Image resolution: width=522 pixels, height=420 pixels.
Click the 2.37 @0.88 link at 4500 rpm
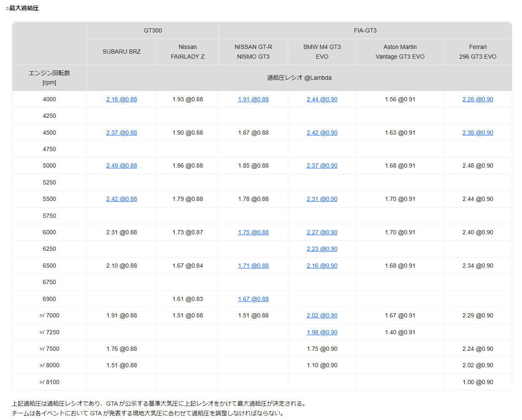122,133
